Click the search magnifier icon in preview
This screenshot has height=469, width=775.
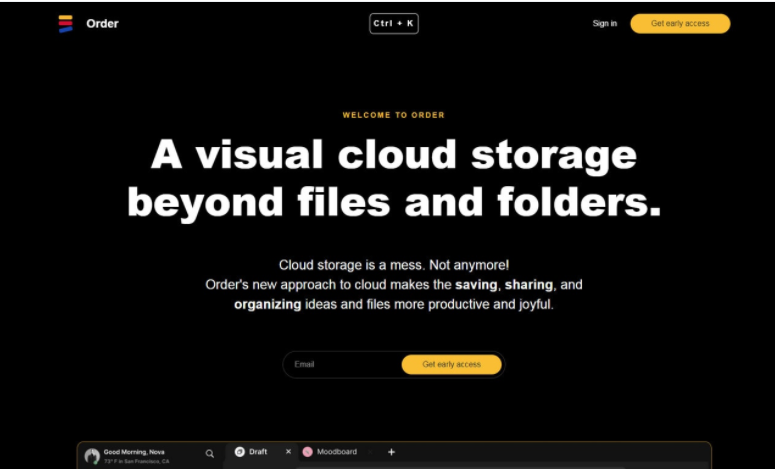(x=209, y=453)
